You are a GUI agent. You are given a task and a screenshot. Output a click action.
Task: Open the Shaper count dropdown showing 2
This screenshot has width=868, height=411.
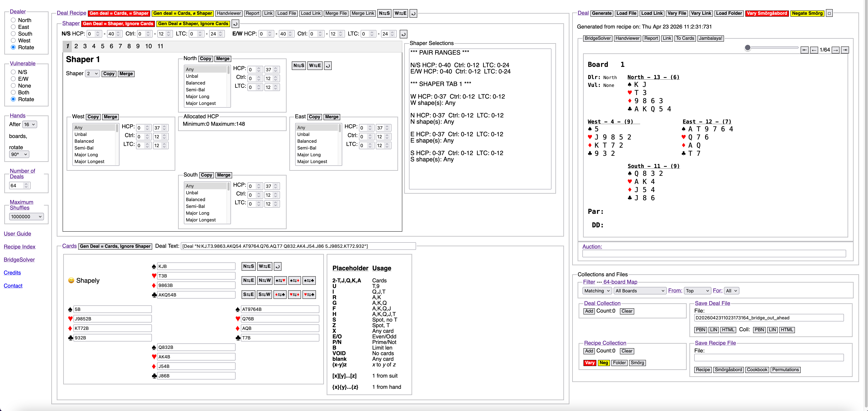pos(92,74)
